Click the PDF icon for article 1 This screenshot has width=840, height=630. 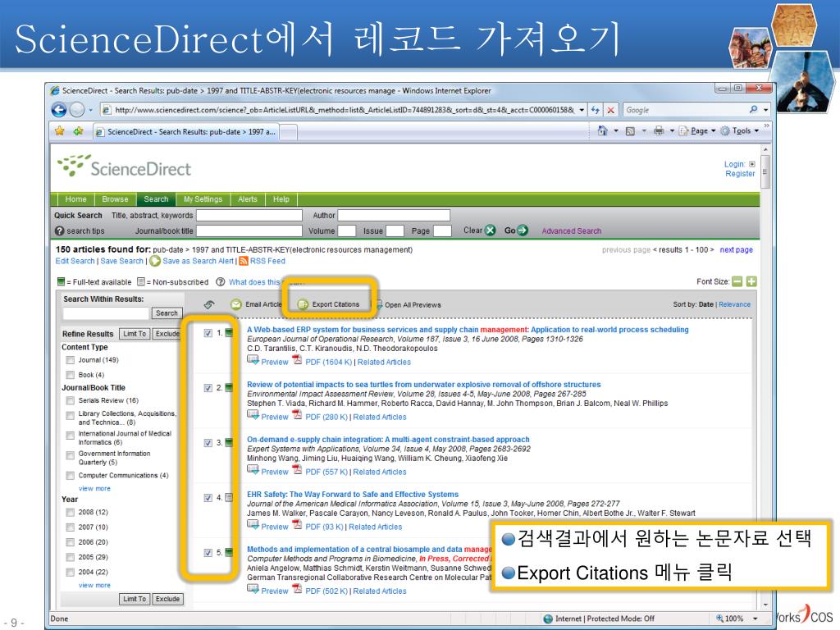pyautogui.click(x=297, y=360)
